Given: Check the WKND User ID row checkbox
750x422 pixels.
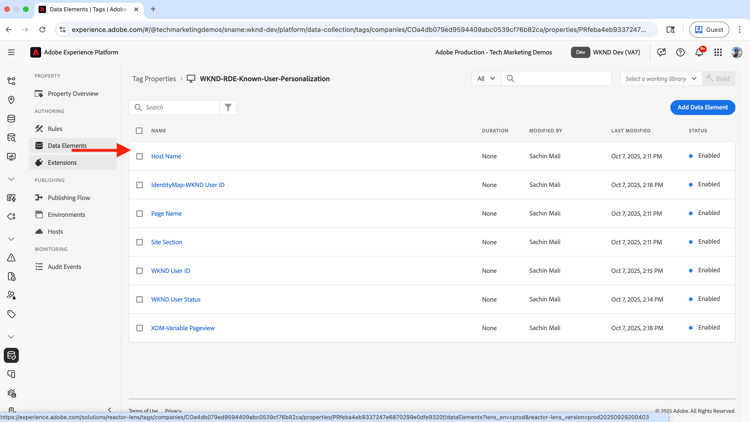Looking at the screenshot, I should [x=140, y=271].
